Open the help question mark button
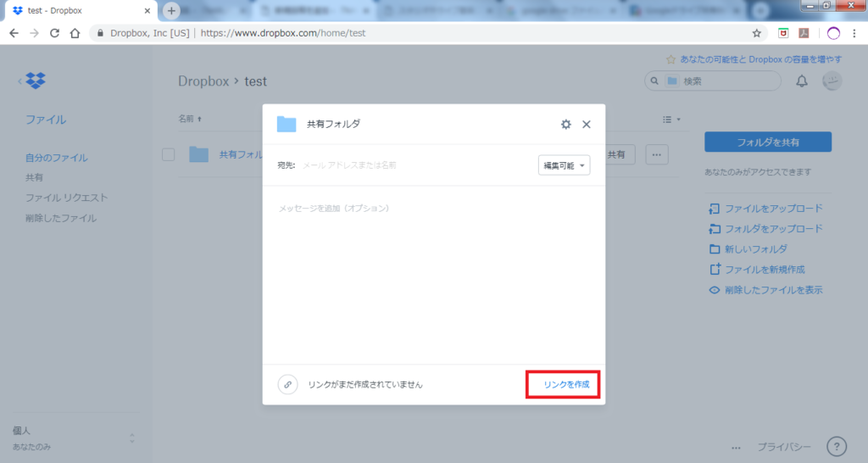Screen dimensions: 868x463 837,446
